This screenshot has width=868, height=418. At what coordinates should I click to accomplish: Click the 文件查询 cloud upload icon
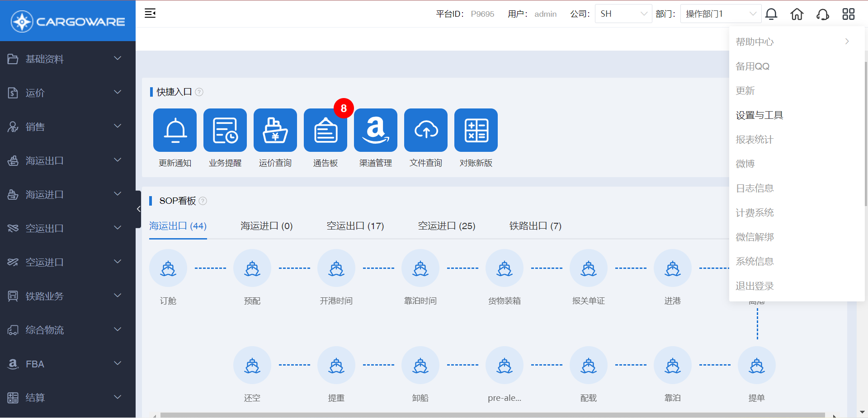coord(426,130)
